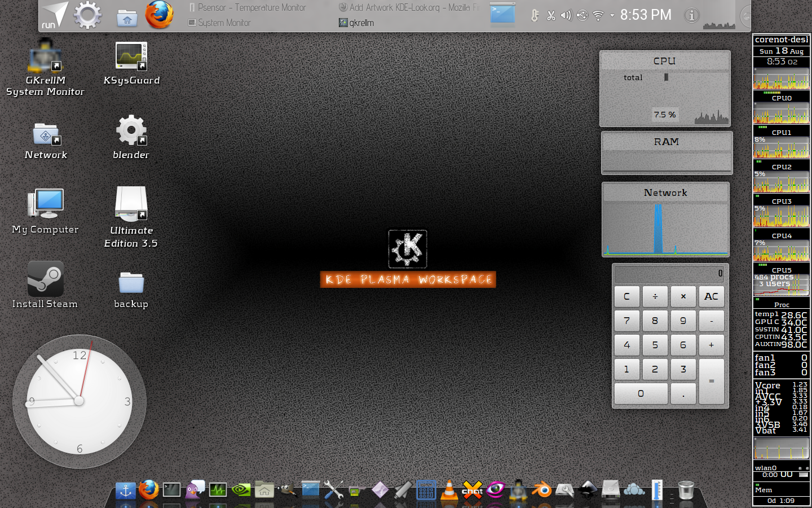Click the calculator decimal point key

coord(683,393)
